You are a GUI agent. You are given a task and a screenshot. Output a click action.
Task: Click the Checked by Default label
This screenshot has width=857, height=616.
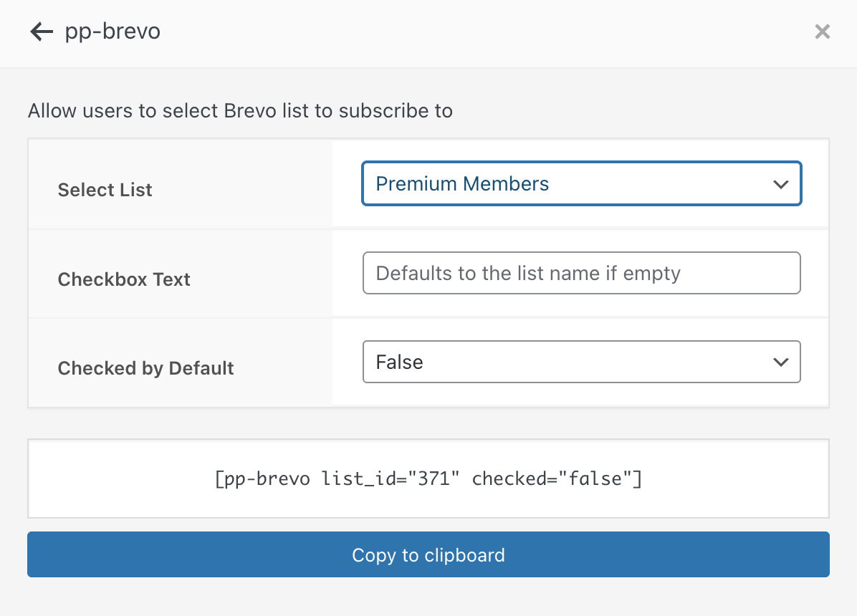coord(145,368)
